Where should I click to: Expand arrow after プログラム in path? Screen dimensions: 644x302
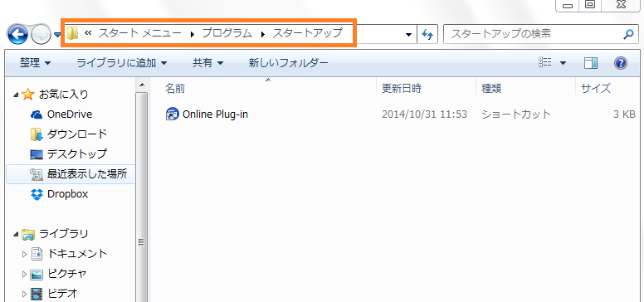tap(263, 34)
